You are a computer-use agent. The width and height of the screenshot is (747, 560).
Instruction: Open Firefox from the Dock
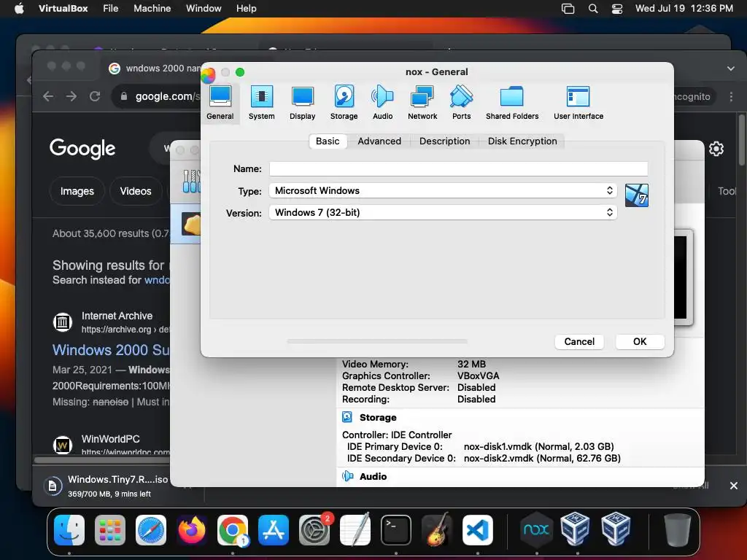pyautogui.click(x=192, y=530)
